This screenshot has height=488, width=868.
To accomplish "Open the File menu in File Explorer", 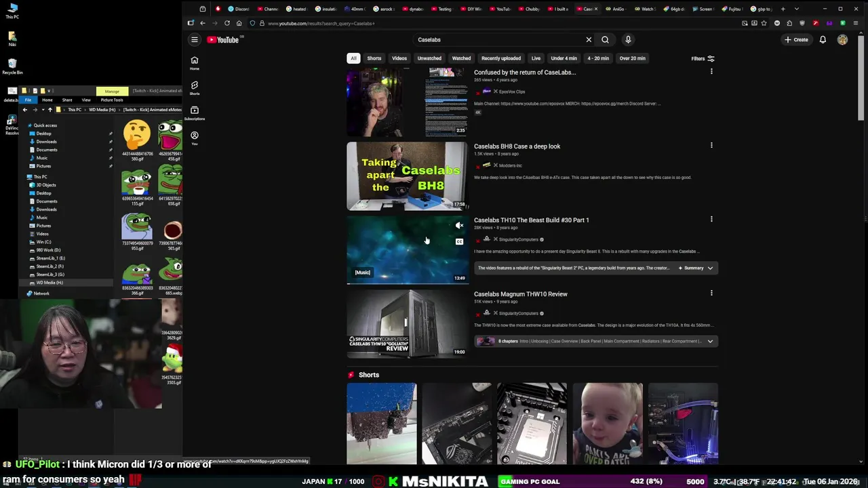I will pos(28,100).
